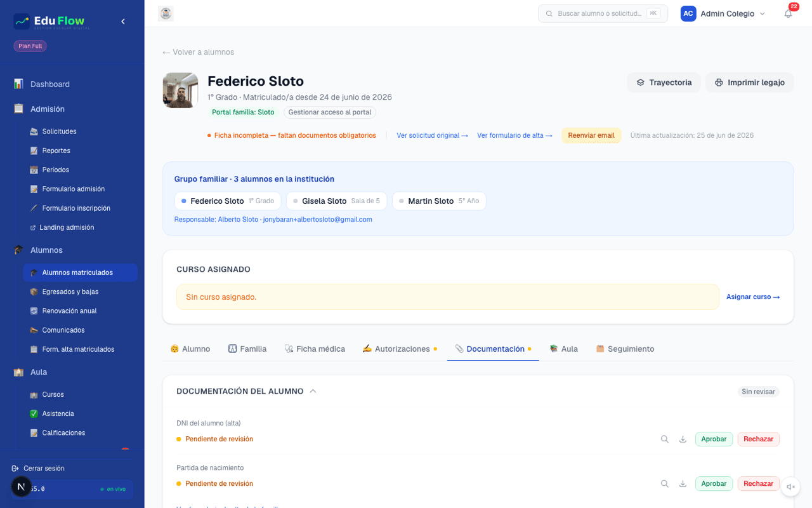Click the round N badge at bottom left
This screenshot has height=508, width=812.
(22, 487)
